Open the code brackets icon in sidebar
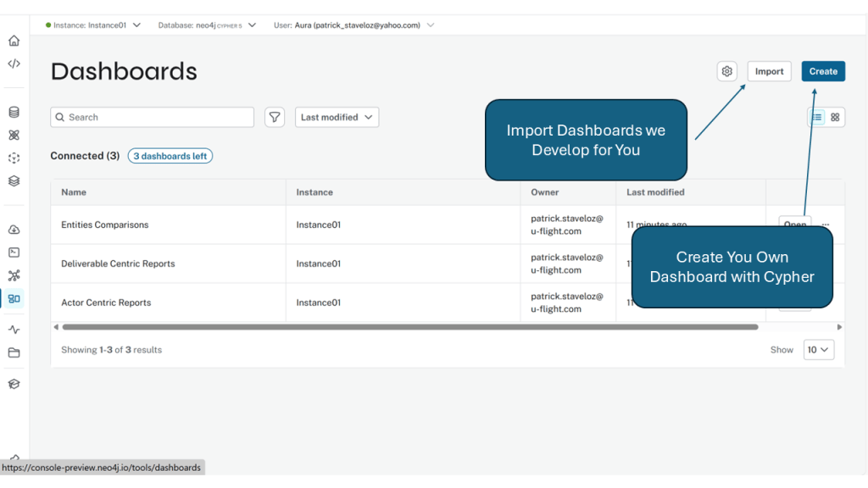This screenshot has width=868, height=488. tap(14, 64)
